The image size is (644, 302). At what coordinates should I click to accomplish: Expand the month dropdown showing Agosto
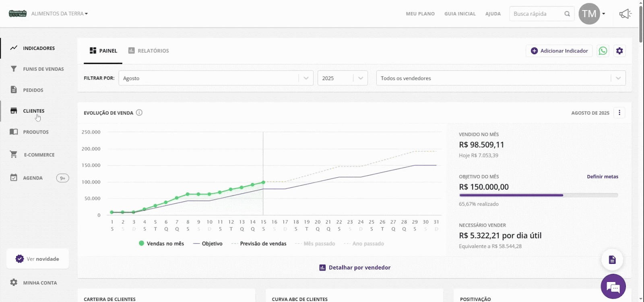click(x=306, y=78)
